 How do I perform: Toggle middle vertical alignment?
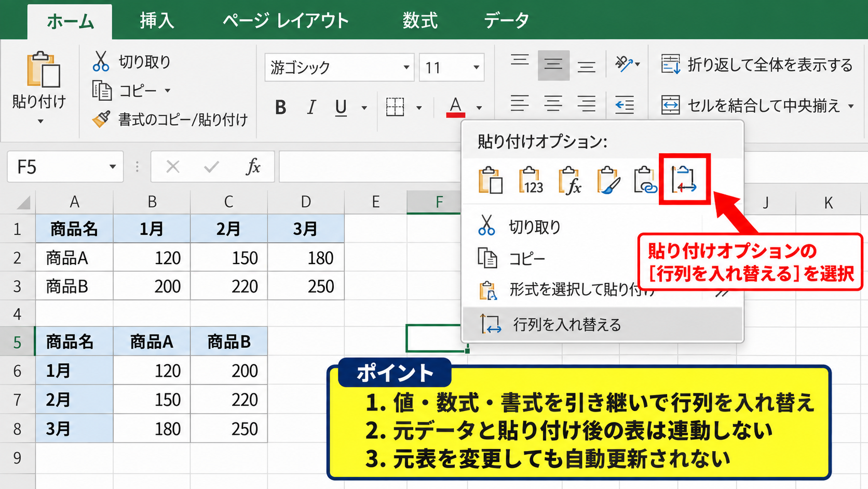click(x=553, y=65)
